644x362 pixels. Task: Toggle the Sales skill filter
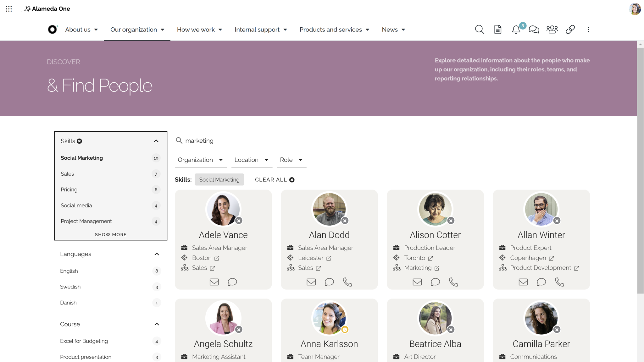click(110, 174)
